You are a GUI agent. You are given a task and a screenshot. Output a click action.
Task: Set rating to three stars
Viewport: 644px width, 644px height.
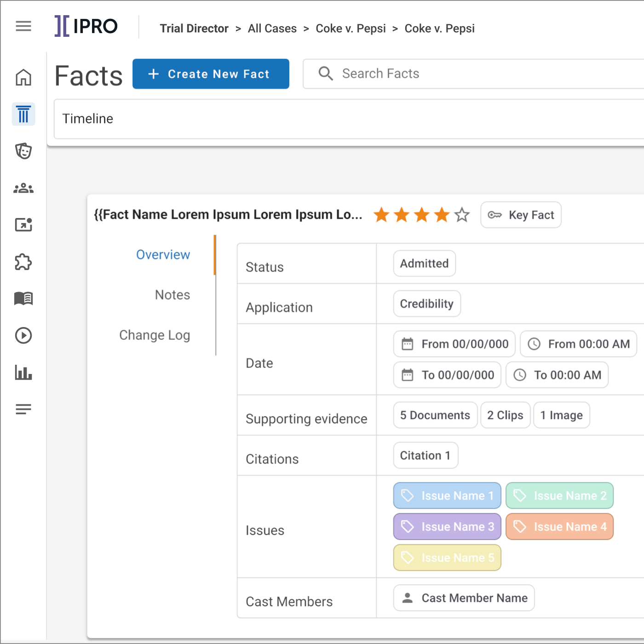[422, 215]
